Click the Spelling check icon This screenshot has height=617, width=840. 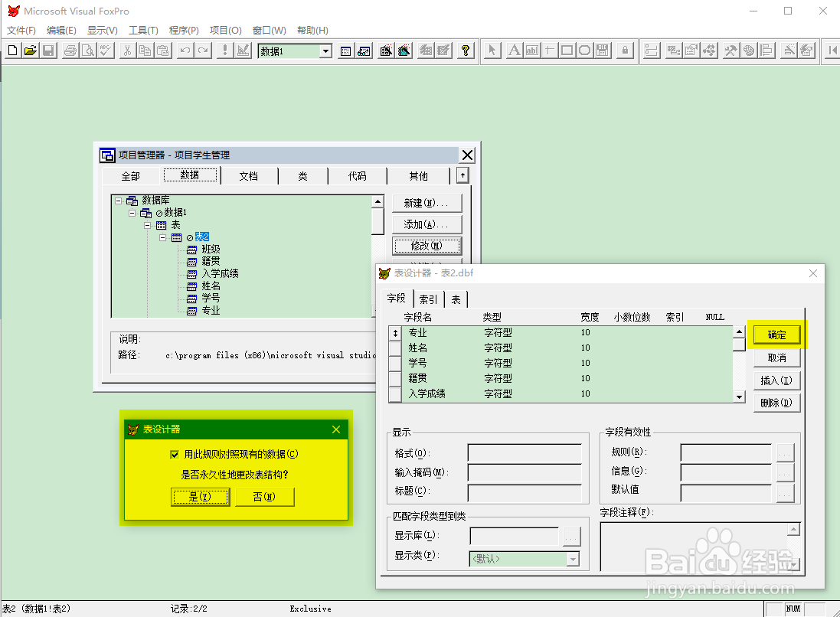(x=106, y=51)
